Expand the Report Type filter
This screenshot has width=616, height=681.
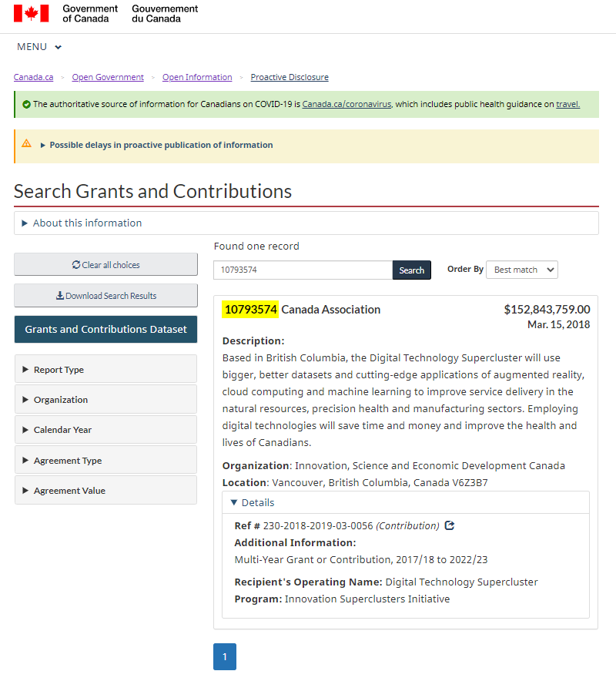tap(106, 370)
